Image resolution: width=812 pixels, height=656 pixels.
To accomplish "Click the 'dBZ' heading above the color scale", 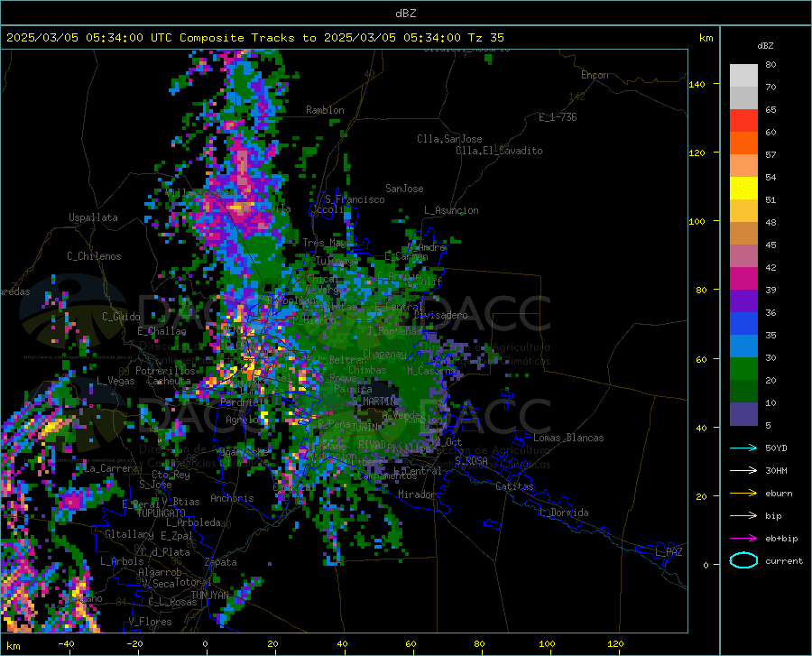I will [x=765, y=45].
